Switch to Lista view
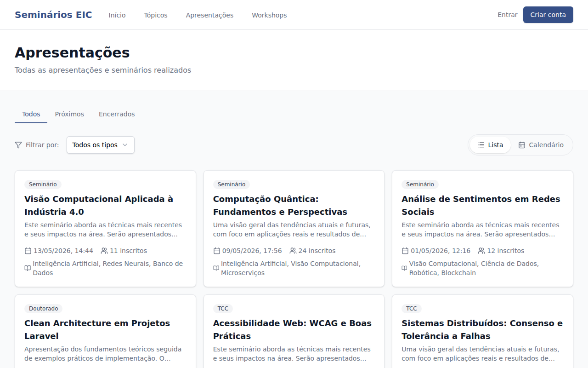This screenshot has width=588, height=368. pos(490,145)
